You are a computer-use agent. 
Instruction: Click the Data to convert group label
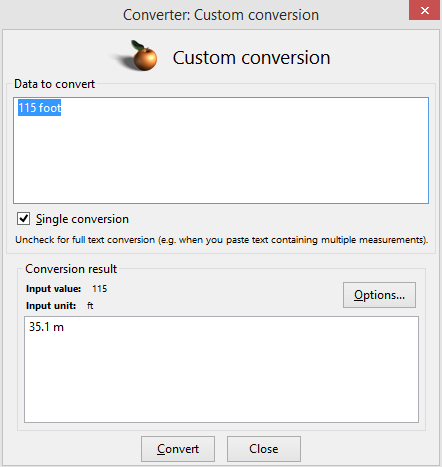tap(54, 84)
